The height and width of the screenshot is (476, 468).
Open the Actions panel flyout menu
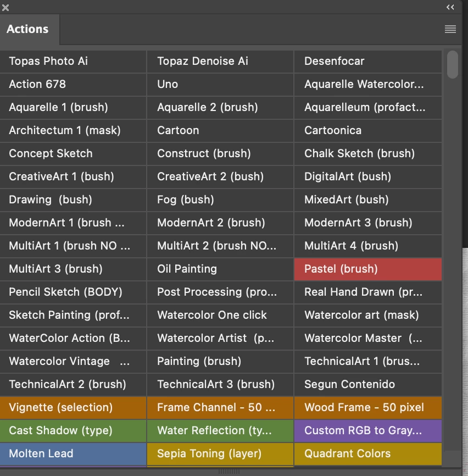[x=450, y=29]
